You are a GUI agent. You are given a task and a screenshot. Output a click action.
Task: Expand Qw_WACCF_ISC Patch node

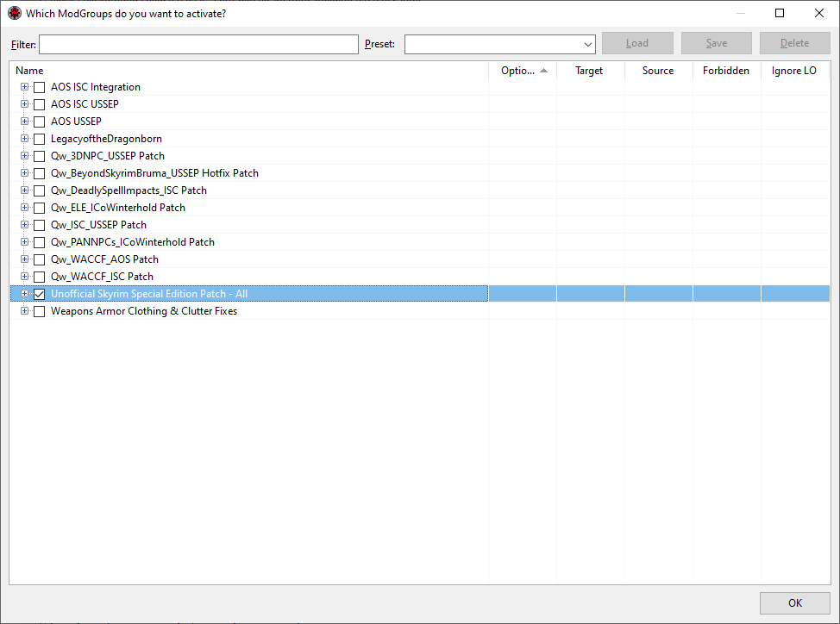point(25,276)
